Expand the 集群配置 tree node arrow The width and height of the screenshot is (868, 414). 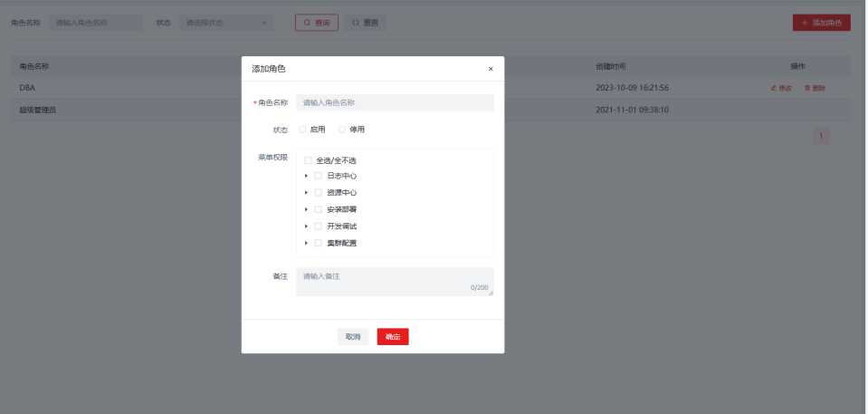[x=307, y=243]
